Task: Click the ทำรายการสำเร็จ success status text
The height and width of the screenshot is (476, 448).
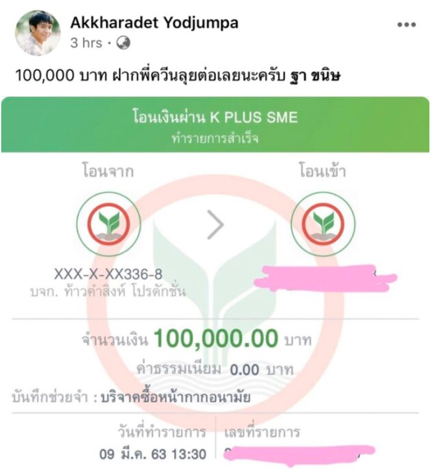Action: (x=215, y=139)
